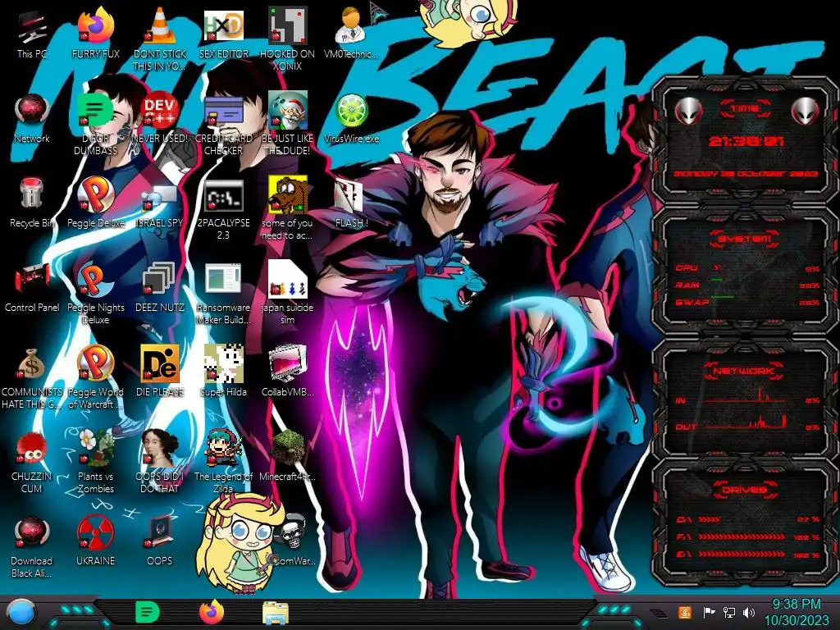Click the network IN graph row
The image size is (840, 630).
click(x=746, y=398)
